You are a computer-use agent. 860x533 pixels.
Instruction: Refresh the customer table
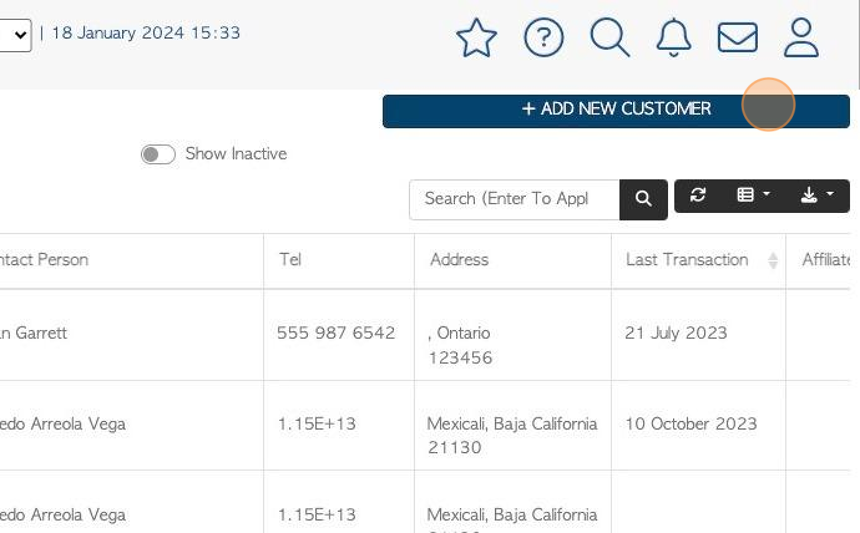[x=698, y=195]
